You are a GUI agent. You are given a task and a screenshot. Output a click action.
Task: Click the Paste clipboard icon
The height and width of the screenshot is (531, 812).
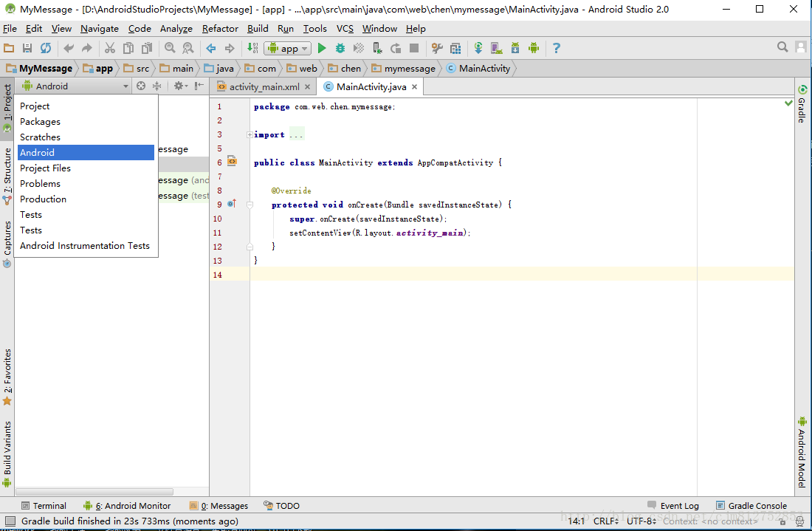[x=147, y=48]
